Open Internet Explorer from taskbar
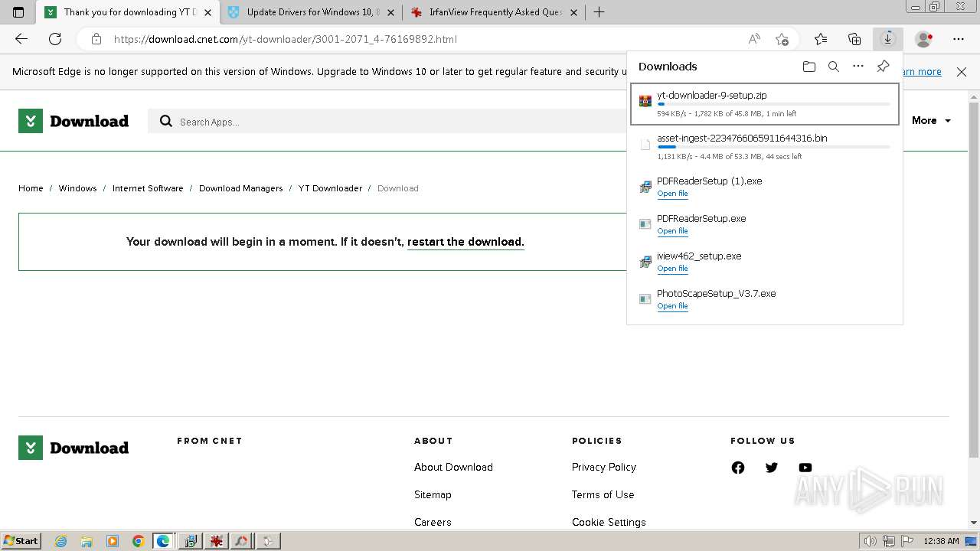The image size is (980, 551). click(x=60, y=541)
